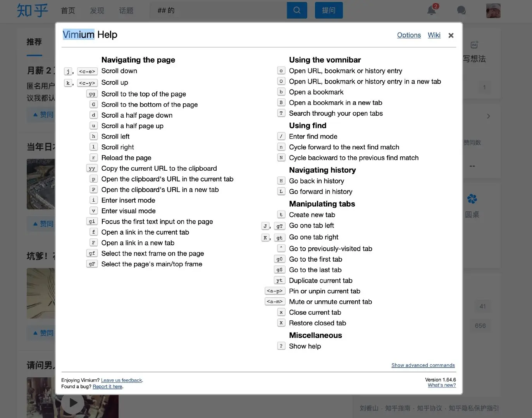
Task: Click the gg key badge
Action: click(x=92, y=94)
